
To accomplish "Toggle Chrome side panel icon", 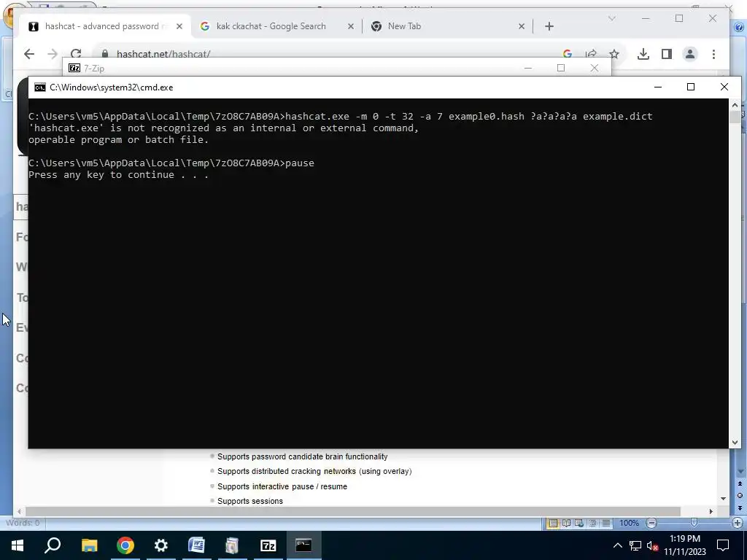I will pyautogui.click(x=667, y=54).
